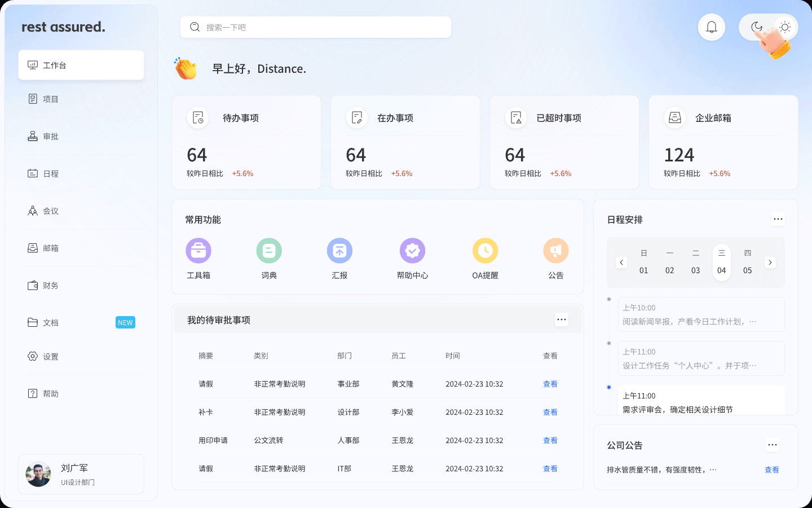Open the OA提醒 icon
The height and width of the screenshot is (508, 812).
[x=486, y=250]
